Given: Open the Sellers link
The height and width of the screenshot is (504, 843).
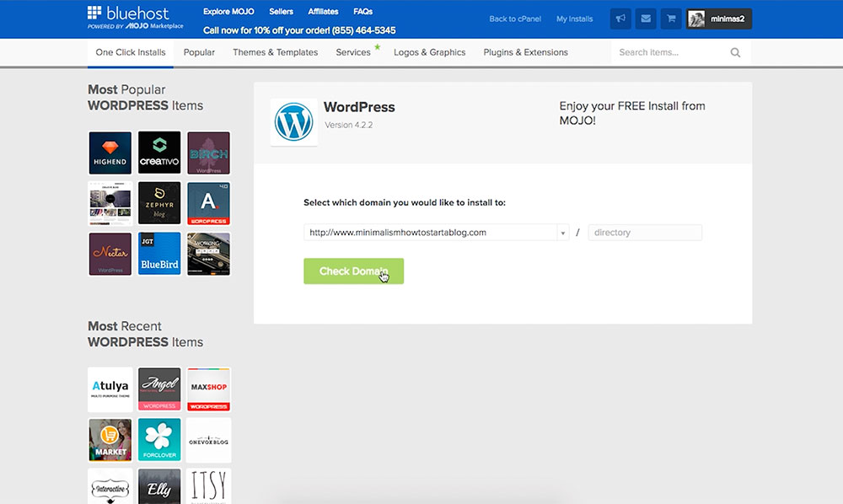Looking at the screenshot, I should 282,11.
